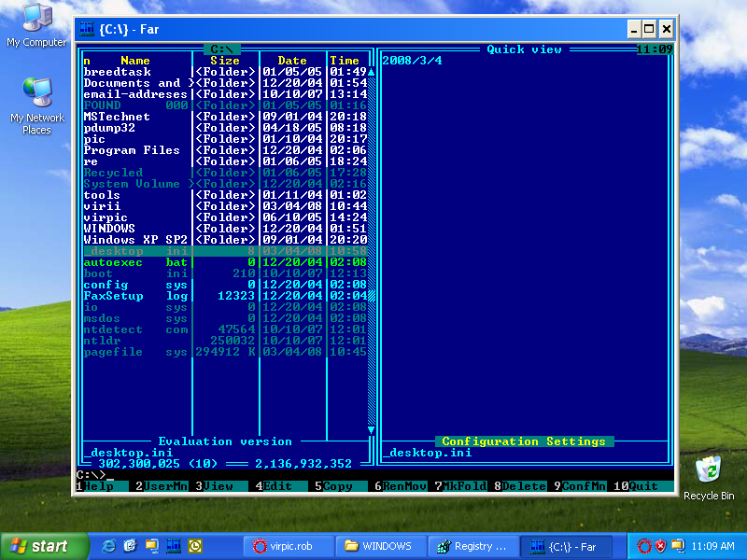Open 9 ConfMn in the function key bar

580,486
